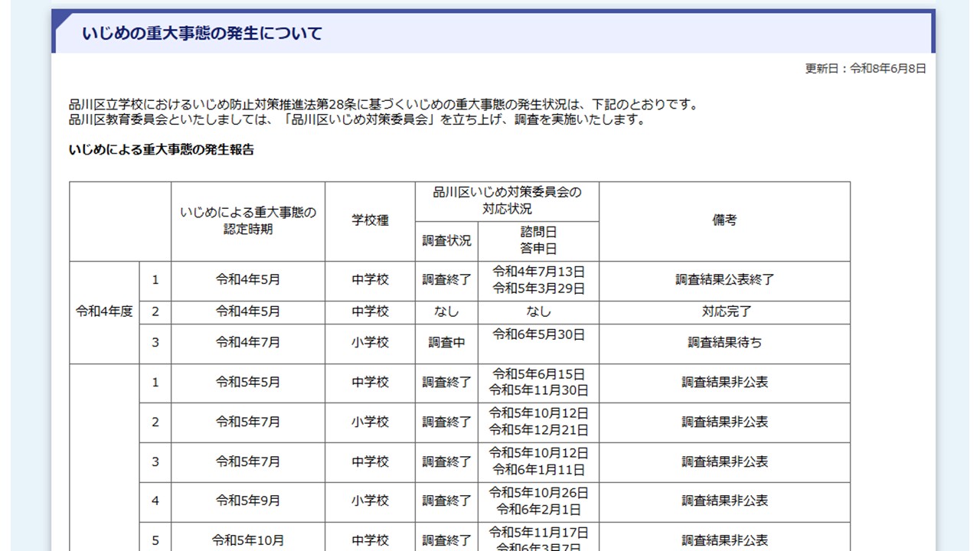
Task: Click the cell 令和4年7月
Action: 248,343
